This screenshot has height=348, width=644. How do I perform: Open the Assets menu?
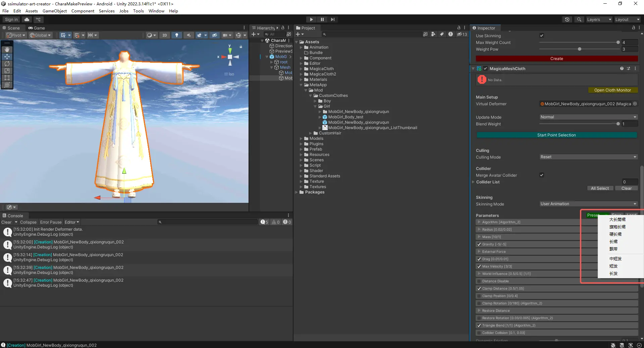coord(32,11)
